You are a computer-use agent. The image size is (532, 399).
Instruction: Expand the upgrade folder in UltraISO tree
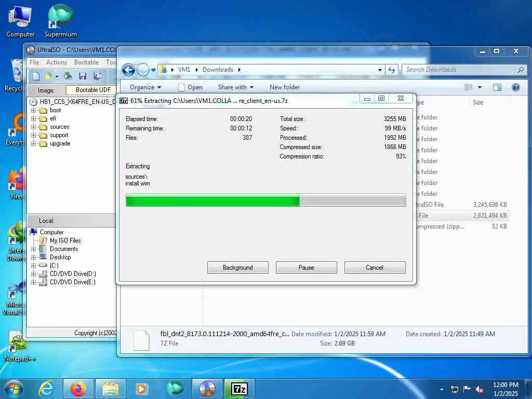click(x=33, y=143)
